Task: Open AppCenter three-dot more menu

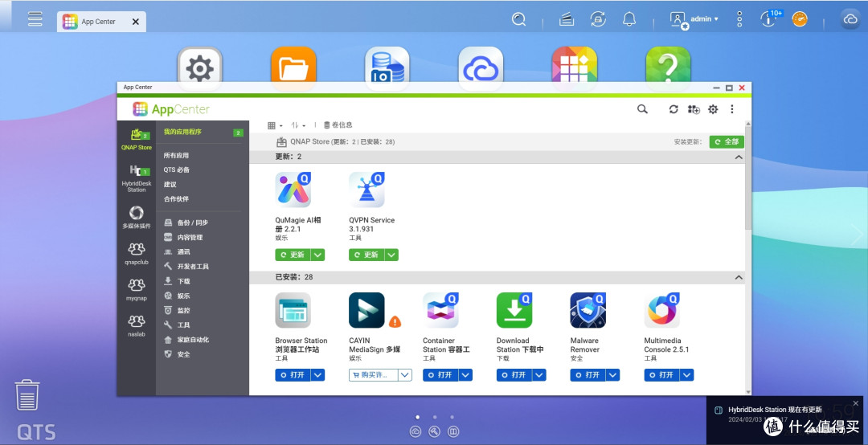Action: point(732,109)
